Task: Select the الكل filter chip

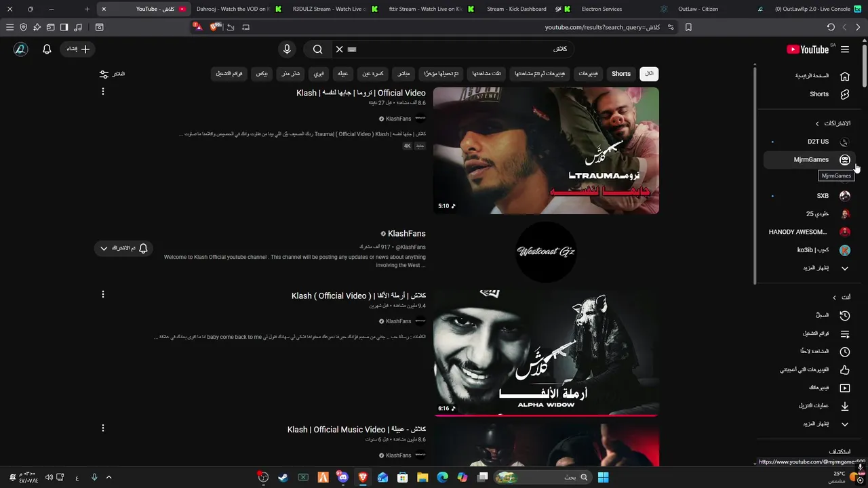Action: 649,74
